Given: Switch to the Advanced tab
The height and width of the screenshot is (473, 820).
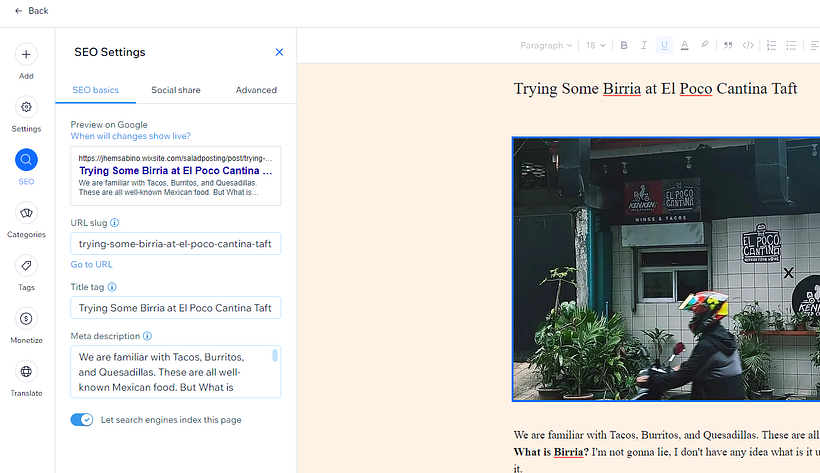Looking at the screenshot, I should coord(256,90).
